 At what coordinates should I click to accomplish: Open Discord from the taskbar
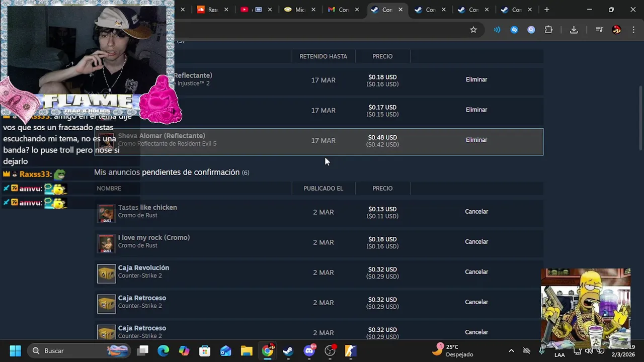[x=309, y=350]
